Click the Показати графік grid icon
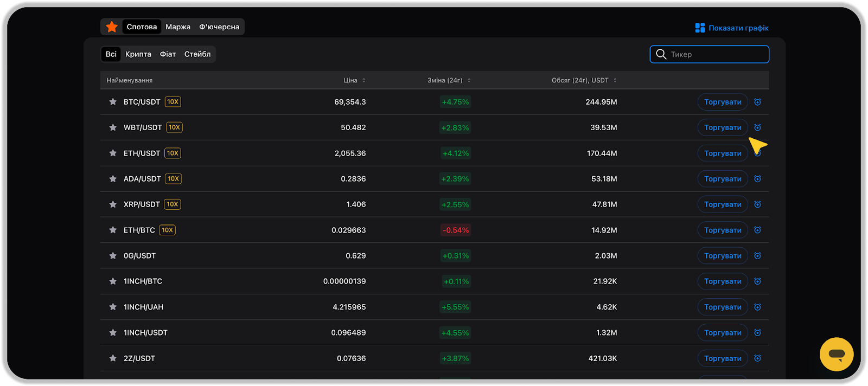 click(x=700, y=28)
